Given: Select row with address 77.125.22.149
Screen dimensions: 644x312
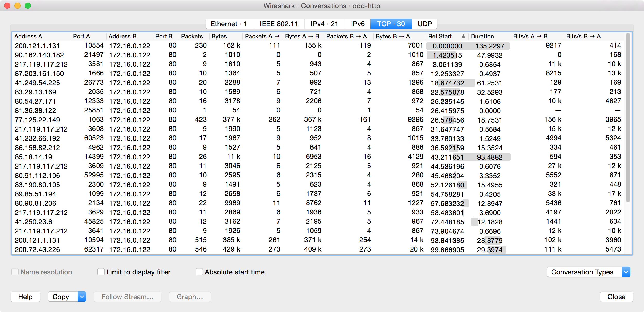Looking at the screenshot, I should [x=318, y=120].
